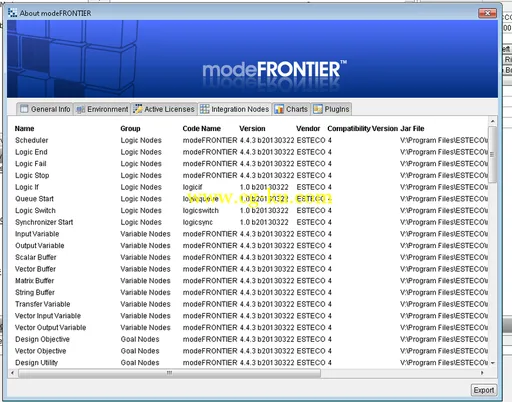Viewport: 512px width, 402px height.
Task: Select the Logic Switch row
Action: (x=251, y=210)
